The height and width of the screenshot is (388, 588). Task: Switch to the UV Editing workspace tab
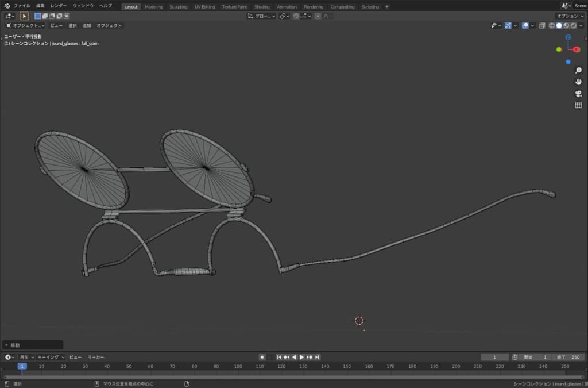(x=205, y=7)
